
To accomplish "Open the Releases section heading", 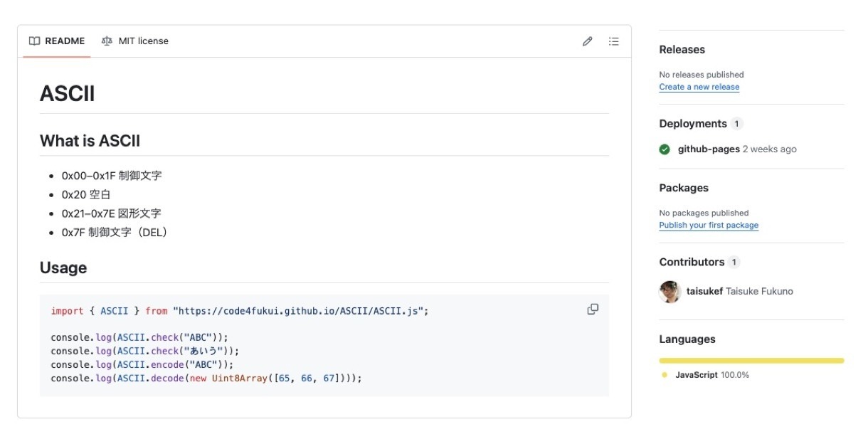I will point(682,50).
